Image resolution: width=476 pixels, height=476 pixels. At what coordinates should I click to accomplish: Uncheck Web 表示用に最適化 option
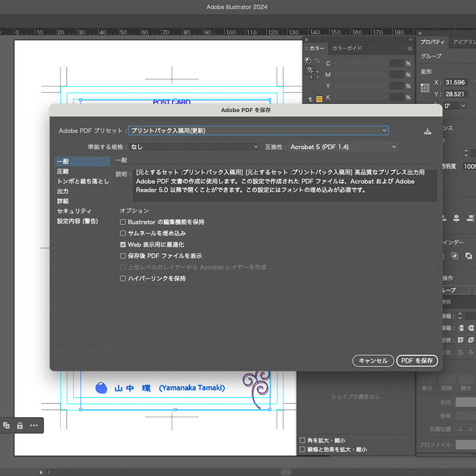coord(123,245)
